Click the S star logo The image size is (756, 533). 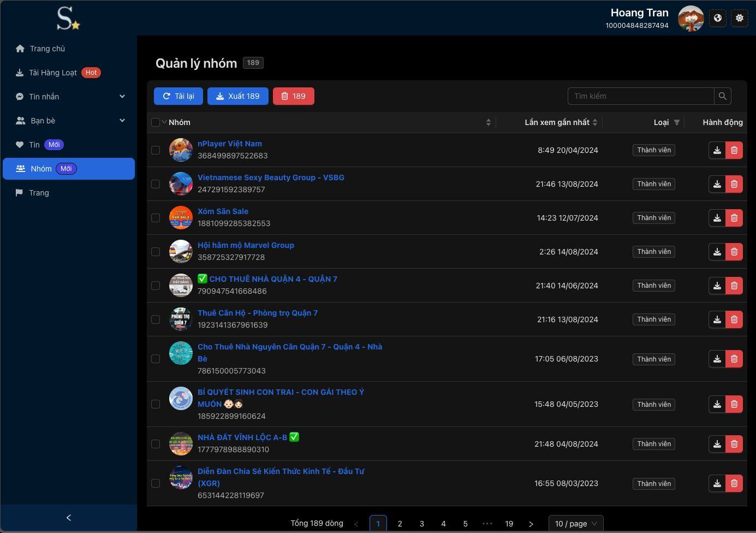68,19
